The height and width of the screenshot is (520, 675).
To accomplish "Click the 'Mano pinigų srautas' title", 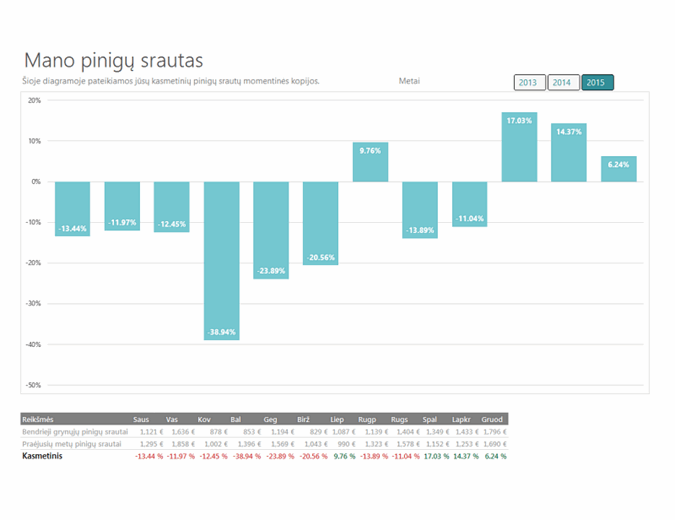I will click(120, 60).
